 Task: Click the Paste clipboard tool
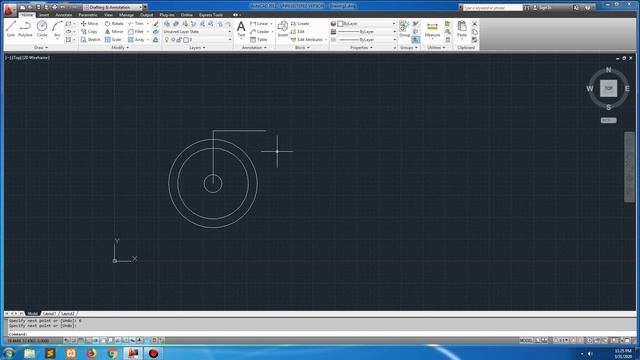[462, 29]
